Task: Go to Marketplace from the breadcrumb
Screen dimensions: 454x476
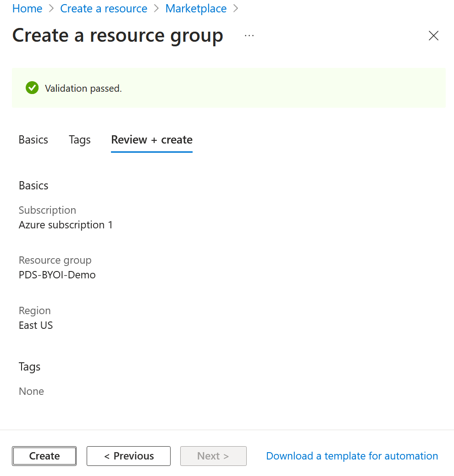Action: 196,8
